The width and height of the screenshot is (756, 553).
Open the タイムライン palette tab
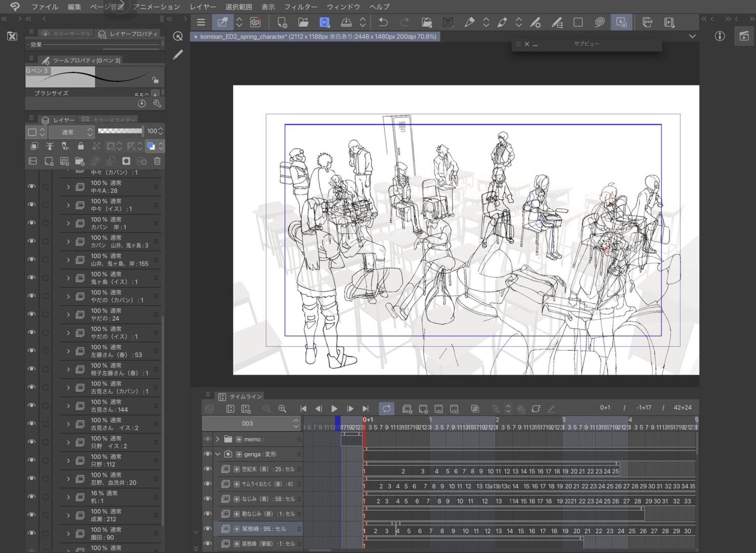tap(240, 396)
